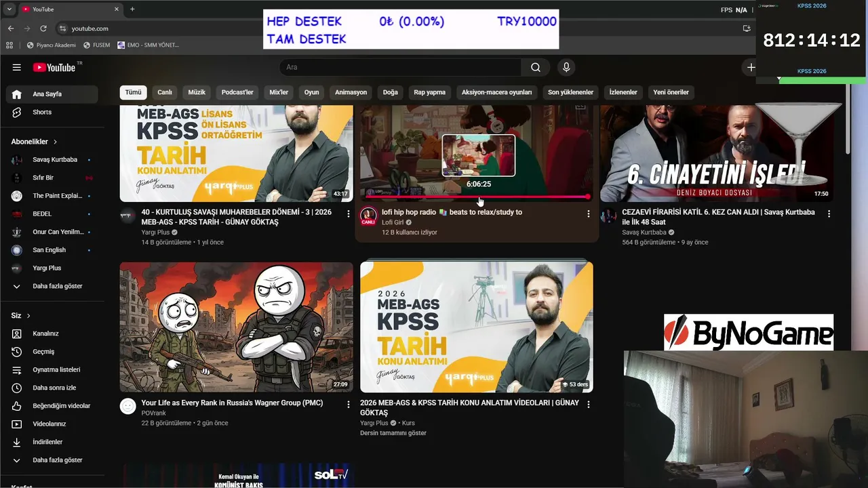Select the Tümü filter chip

pyautogui.click(x=134, y=92)
